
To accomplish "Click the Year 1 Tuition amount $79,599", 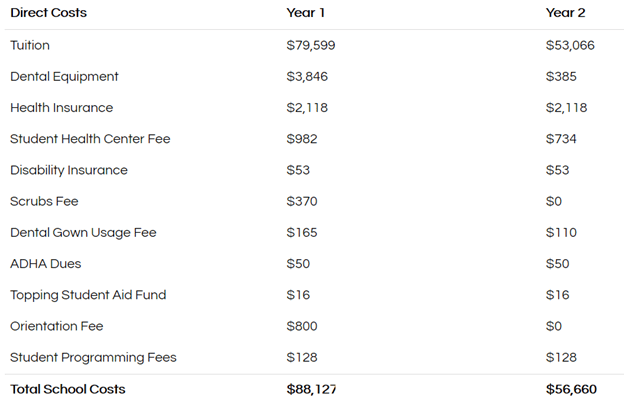I will tap(310, 45).
